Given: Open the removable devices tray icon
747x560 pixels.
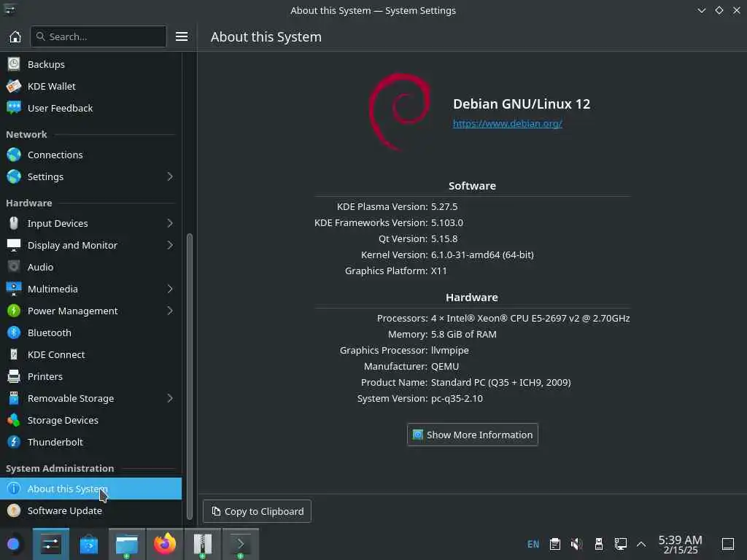Looking at the screenshot, I should 599,544.
